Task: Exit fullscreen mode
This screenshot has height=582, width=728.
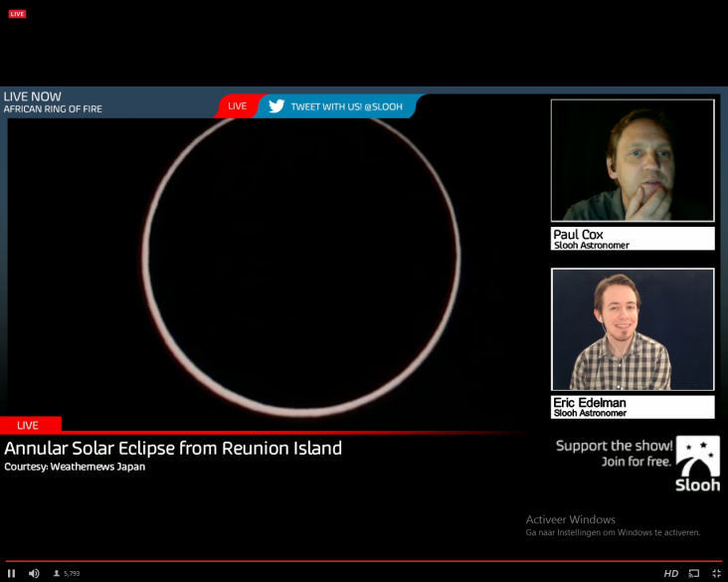Action: tap(716, 574)
